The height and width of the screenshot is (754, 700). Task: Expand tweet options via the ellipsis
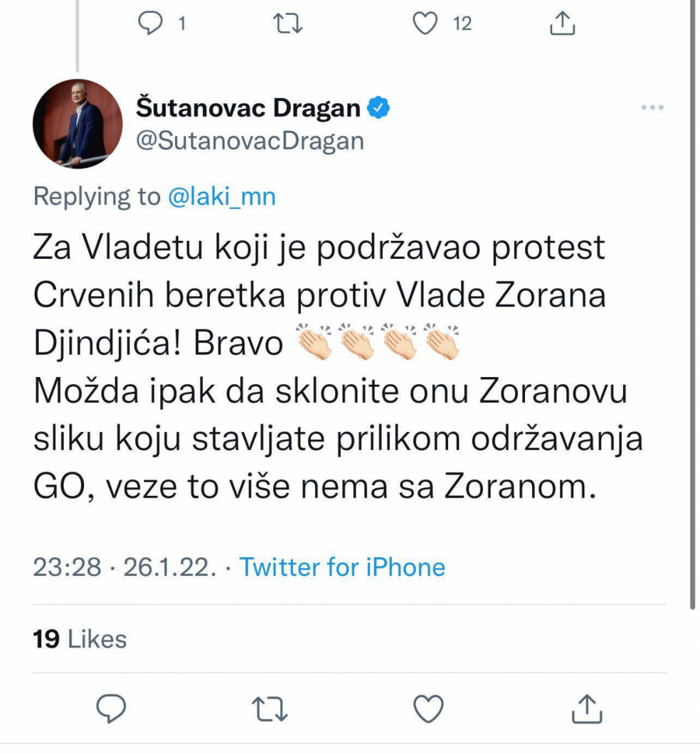tap(652, 108)
